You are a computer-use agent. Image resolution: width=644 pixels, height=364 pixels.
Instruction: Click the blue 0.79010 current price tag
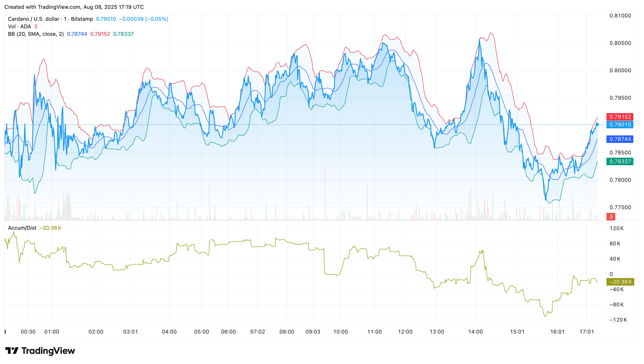[x=620, y=125]
